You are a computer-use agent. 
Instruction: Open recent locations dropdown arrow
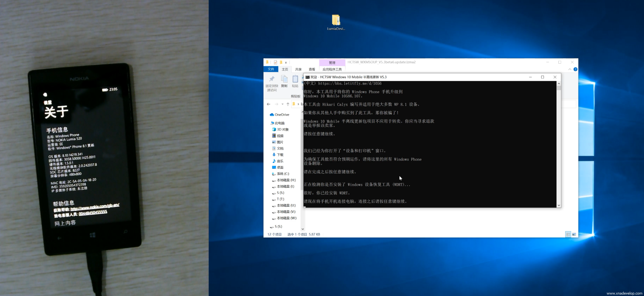click(282, 104)
